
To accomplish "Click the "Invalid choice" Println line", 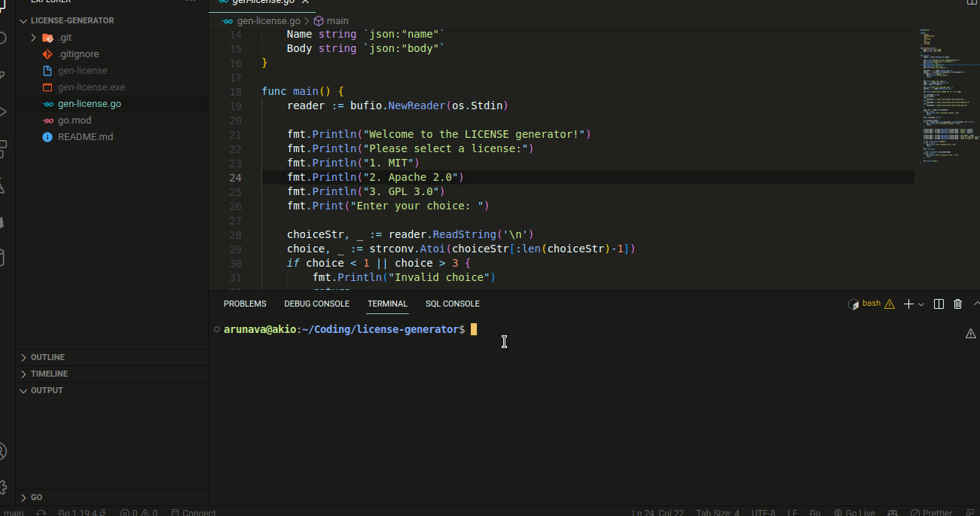I will click(404, 278).
